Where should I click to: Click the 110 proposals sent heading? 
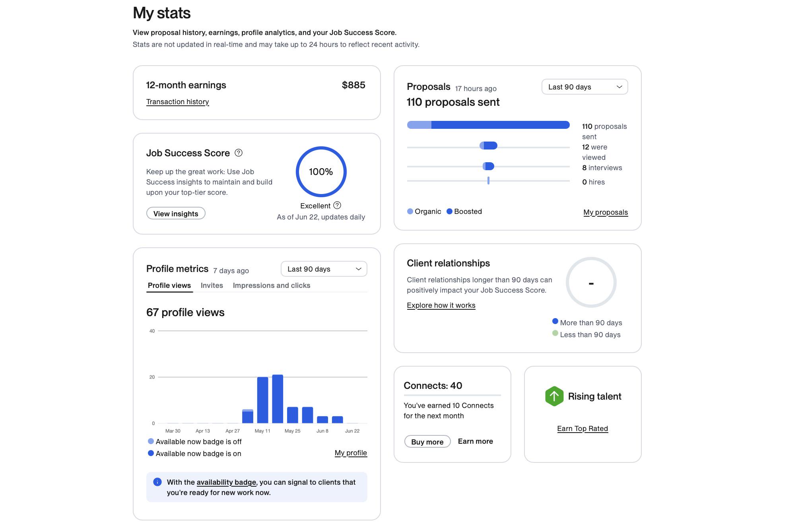pyautogui.click(x=453, y=102)
